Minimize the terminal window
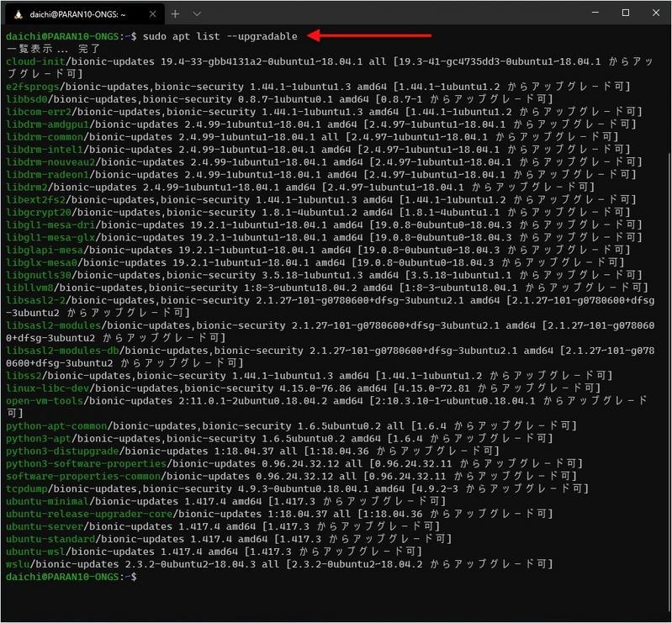 point(595,13)
